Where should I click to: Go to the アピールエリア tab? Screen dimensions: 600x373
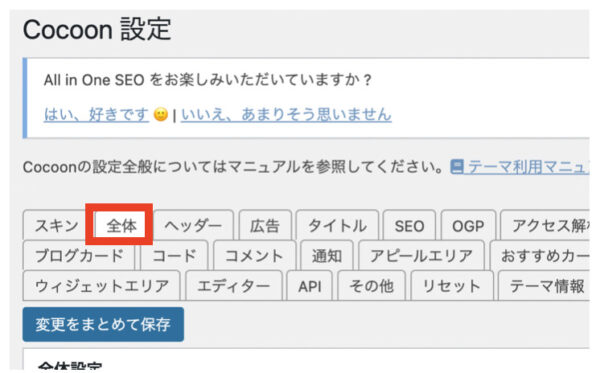421,255
